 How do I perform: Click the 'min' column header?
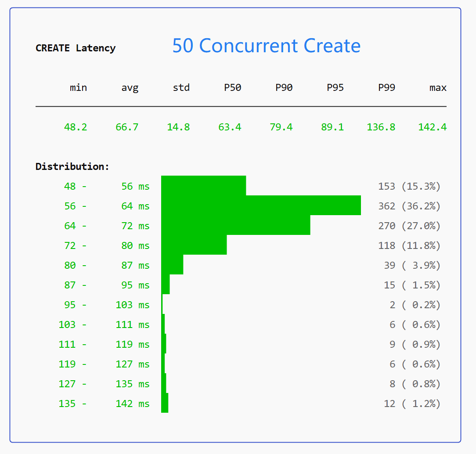[x=78, y=88]
